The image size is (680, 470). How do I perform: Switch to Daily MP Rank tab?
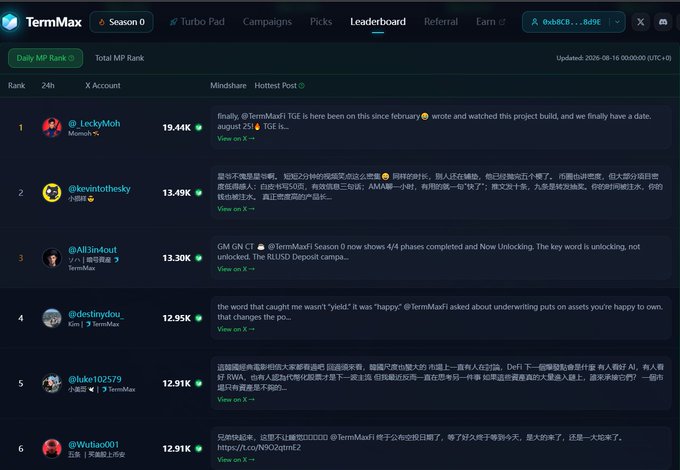pos(46,58)
